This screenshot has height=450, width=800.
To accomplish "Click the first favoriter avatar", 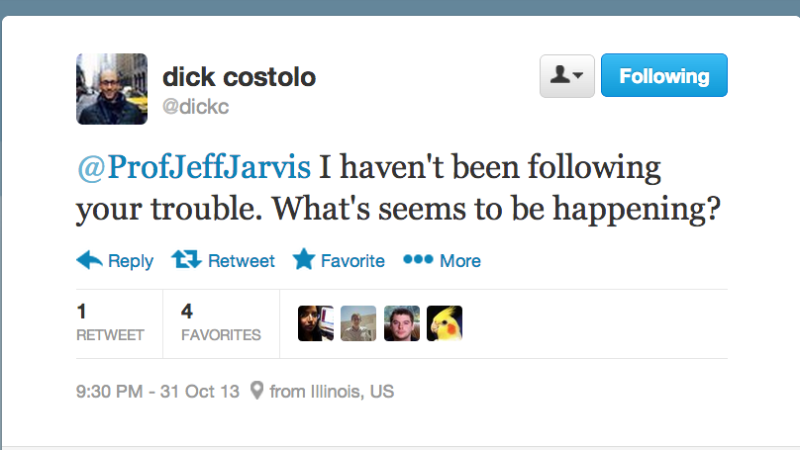I will pos(316,323).
